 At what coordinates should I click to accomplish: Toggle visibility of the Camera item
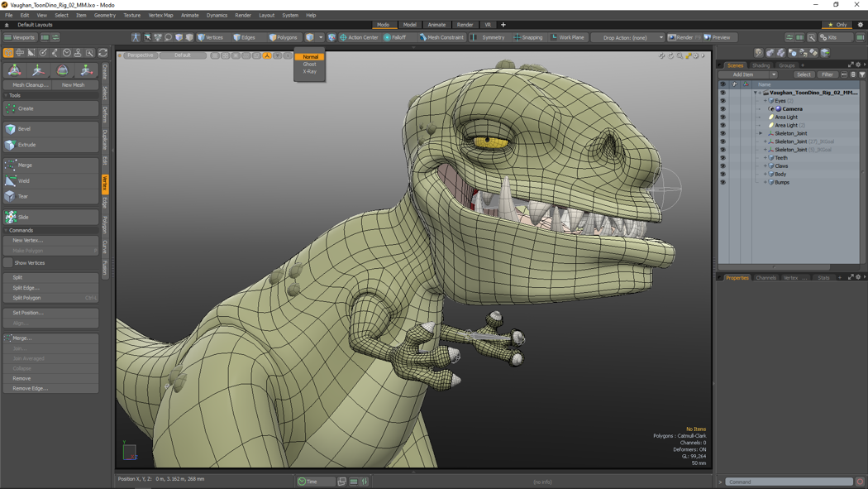(723, 109)
